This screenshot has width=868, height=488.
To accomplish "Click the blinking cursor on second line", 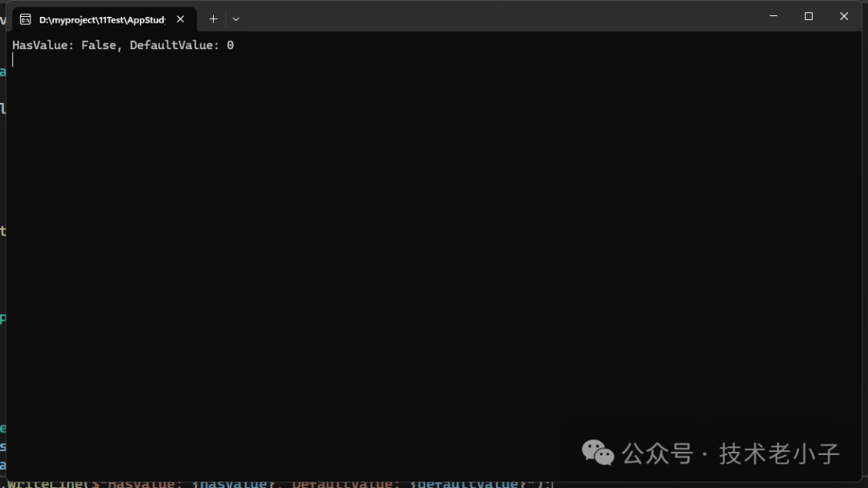I will point(13,59).
